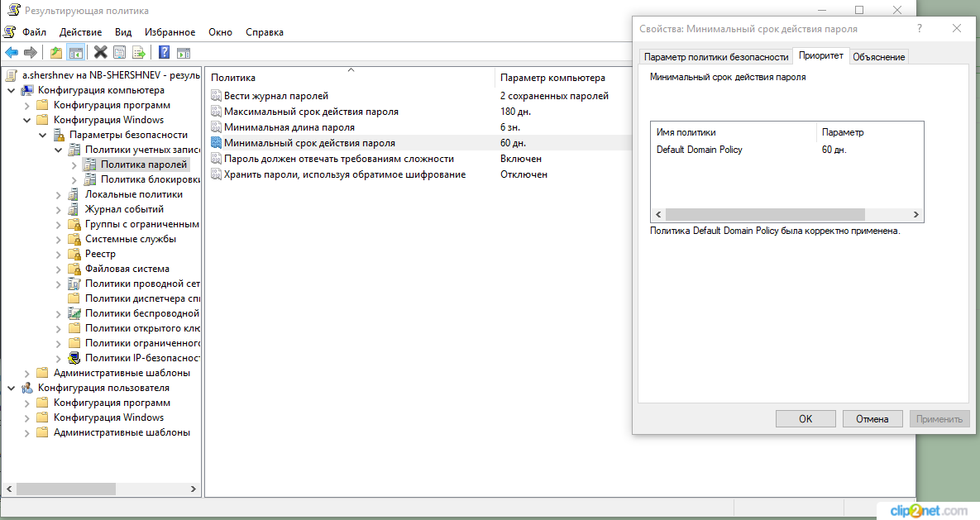Open Properties via the toolbar icon
Image resolution: width=980 pixels, height=520 pixels.
pos(119,53)
